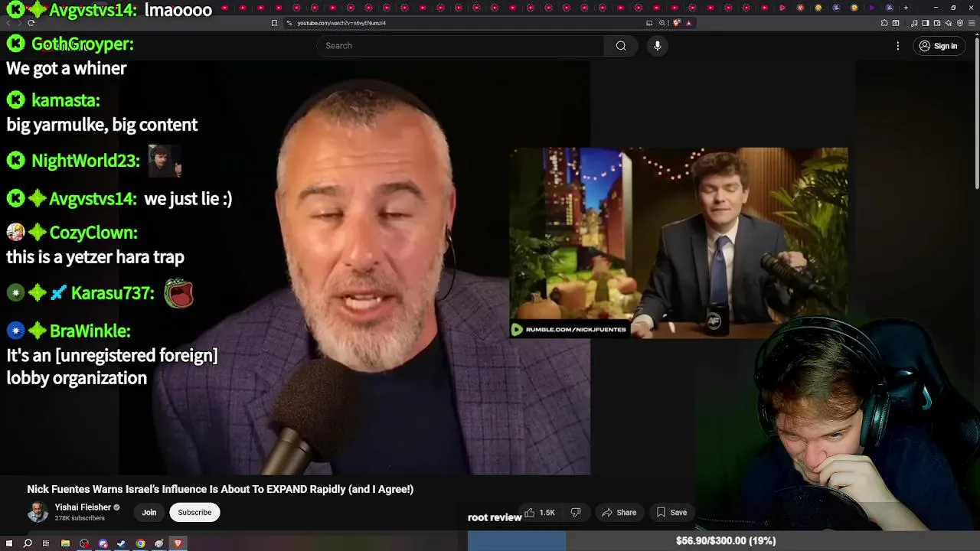Click the zoom magnifier icon in address bar
980x551 pixels.
click(662, 23)
